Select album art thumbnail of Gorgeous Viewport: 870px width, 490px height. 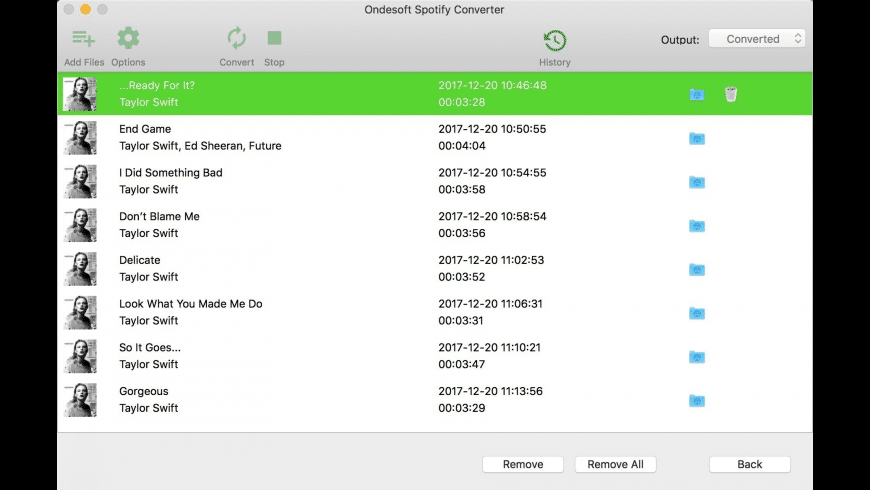[80, 400]
